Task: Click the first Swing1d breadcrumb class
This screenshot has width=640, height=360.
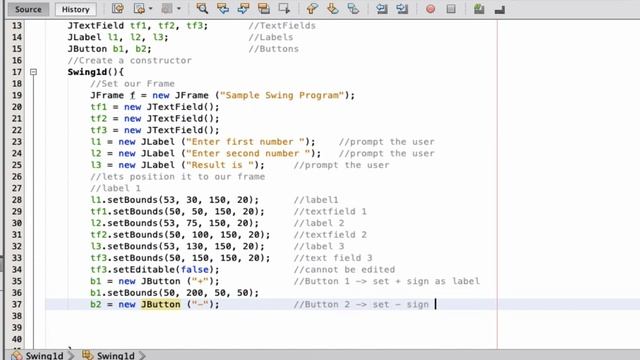Action: (38, 355)
